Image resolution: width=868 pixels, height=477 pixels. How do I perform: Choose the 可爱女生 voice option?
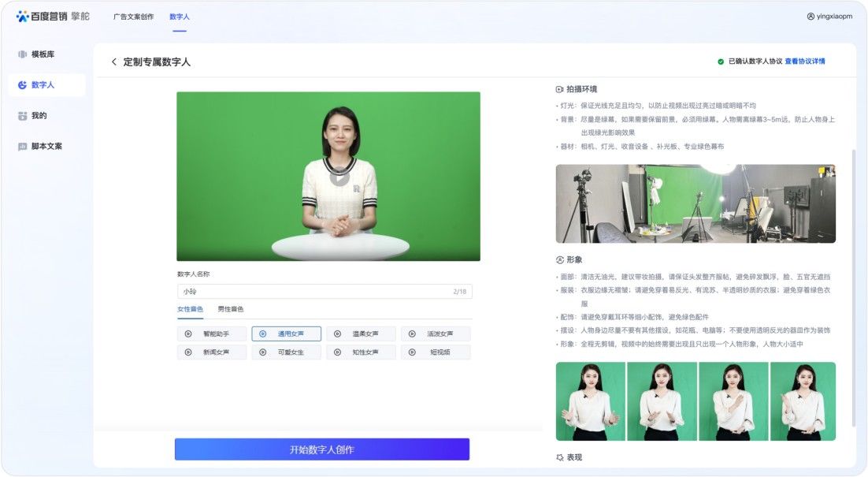point(286,352)
